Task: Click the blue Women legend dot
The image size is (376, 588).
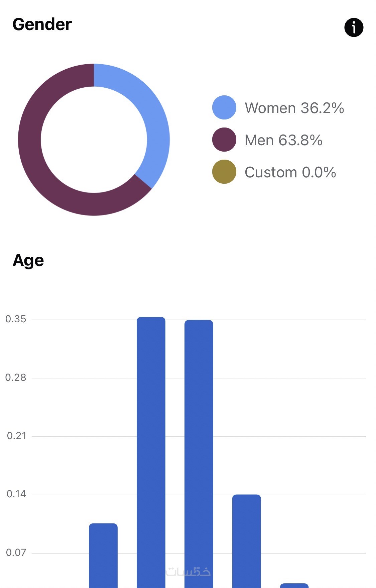Action: coord(224,107)
